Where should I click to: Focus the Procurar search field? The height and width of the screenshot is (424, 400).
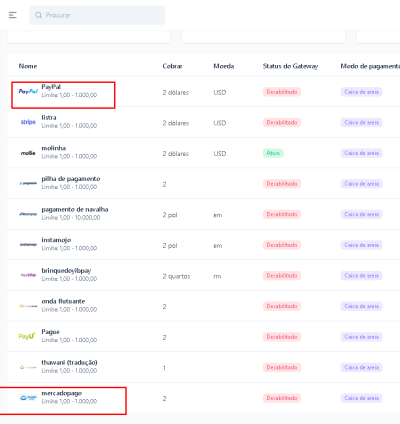point(97,15)
